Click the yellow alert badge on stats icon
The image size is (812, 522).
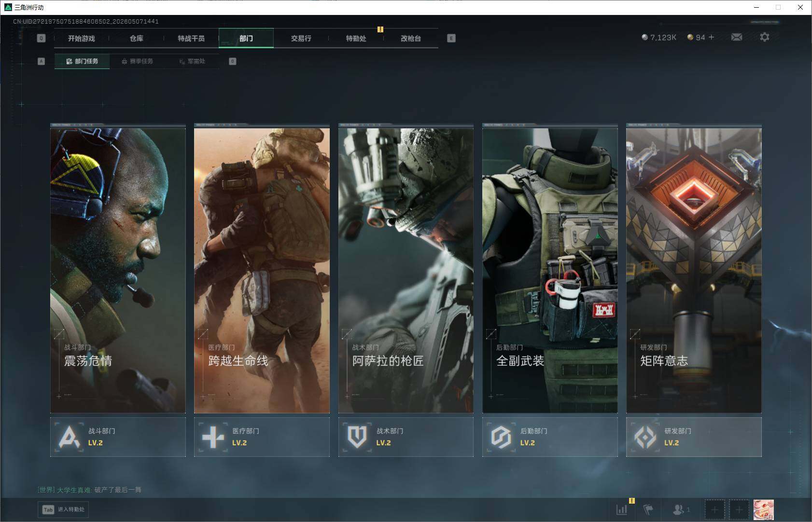point(631,501)
